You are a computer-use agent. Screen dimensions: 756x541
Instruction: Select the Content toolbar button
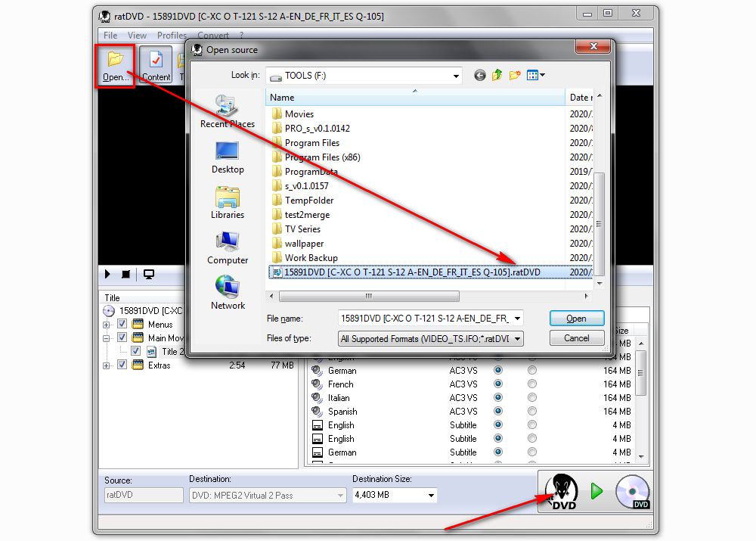tap(156, 65)
